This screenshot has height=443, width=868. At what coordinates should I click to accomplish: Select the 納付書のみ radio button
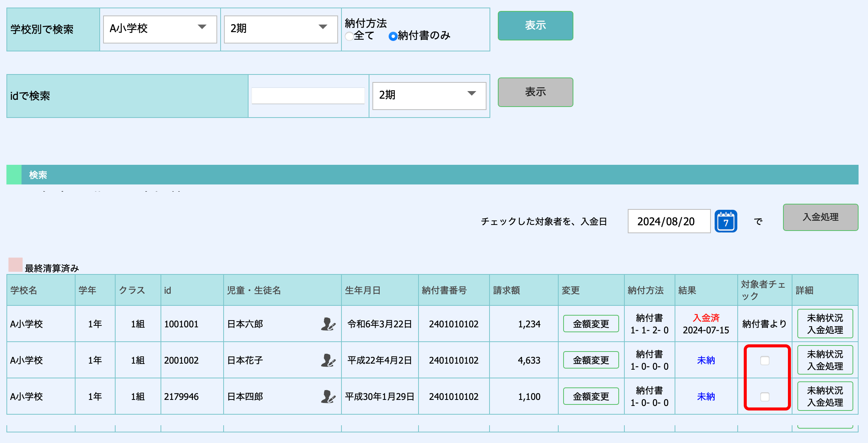tap(393, 36)
